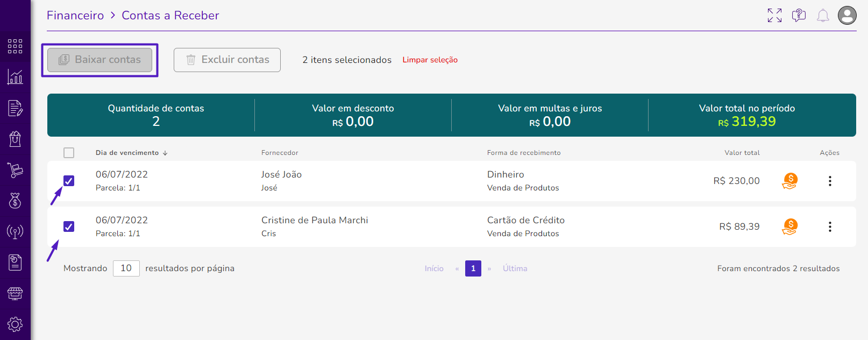
Task: Go to Financeiro breadcrumb
Action: tap(75, 16)
